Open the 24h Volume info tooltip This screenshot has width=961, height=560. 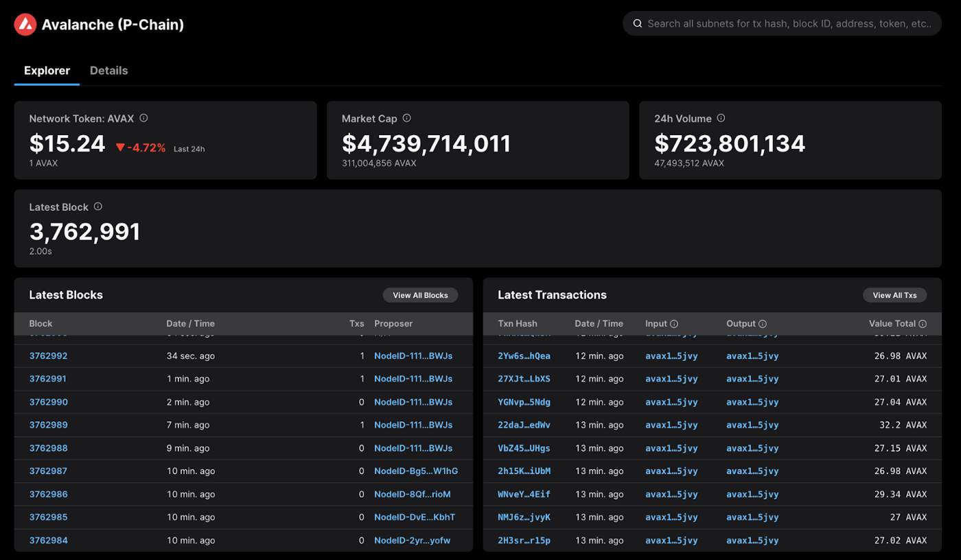pyautogui.click(x=721, y=118)
